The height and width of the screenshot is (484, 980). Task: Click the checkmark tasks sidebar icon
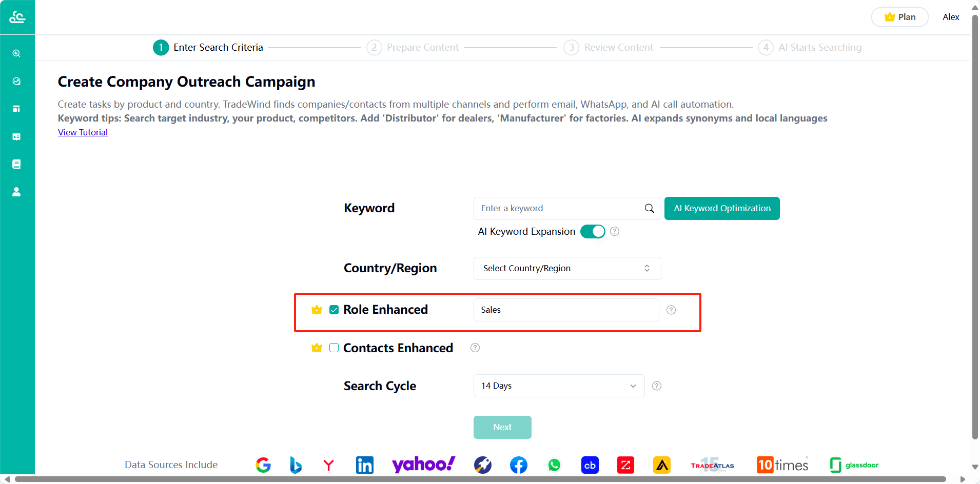click(x=16, y=81)
